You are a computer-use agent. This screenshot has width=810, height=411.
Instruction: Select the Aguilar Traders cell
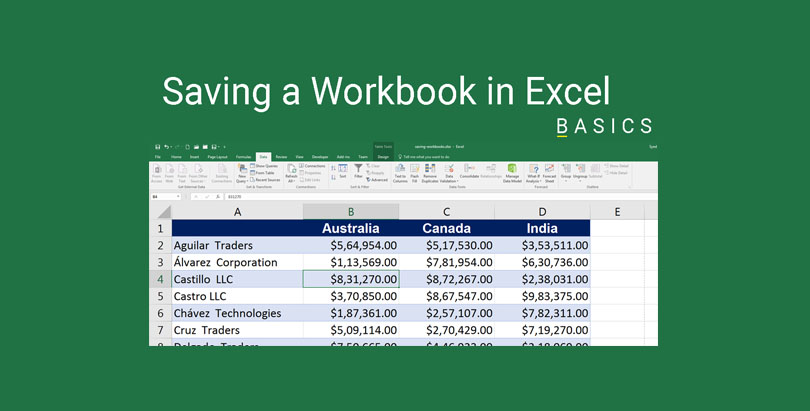[237, 245]
